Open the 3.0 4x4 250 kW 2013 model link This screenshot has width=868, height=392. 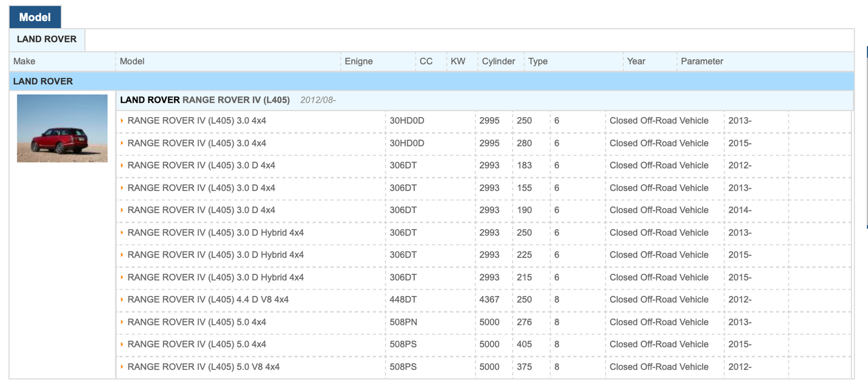click(x=197, y=121)
